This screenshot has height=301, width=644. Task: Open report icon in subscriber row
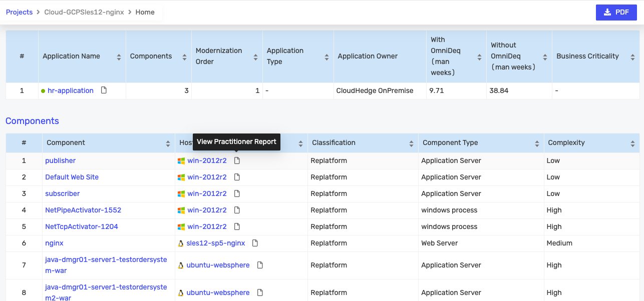237,193
